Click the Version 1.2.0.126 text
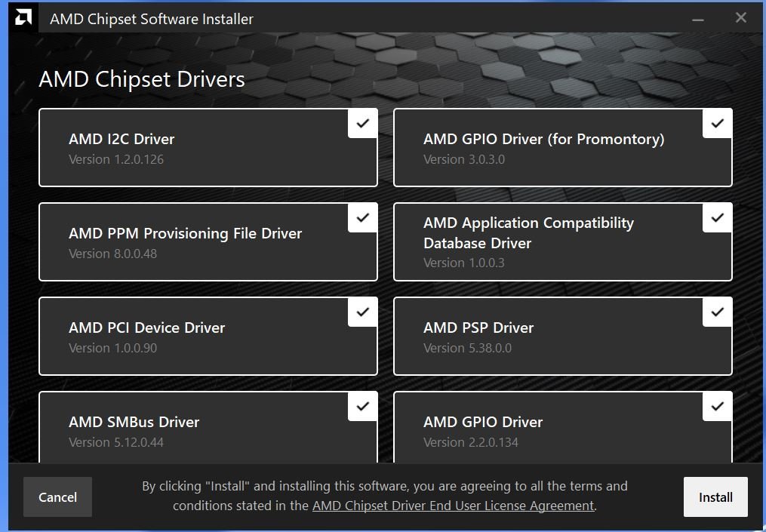766x532 pixels. click(116, 160)
